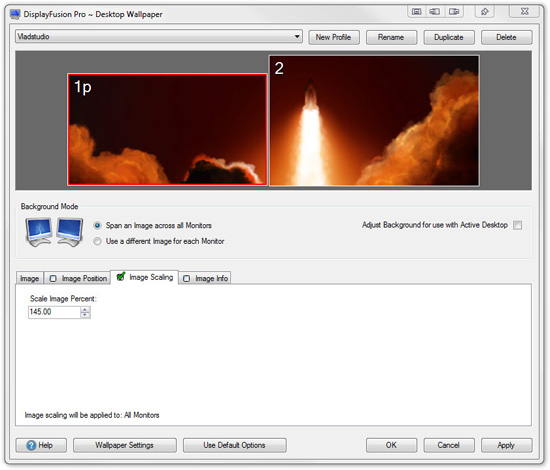Close the DisplayFusion Desktop Wallpaper window
The height and width of the screenshot is (470, 550).
(524, 12)
